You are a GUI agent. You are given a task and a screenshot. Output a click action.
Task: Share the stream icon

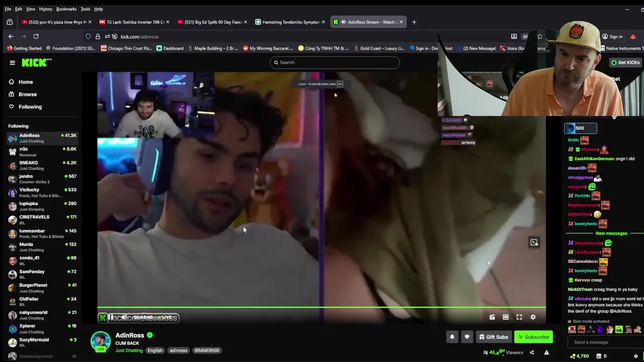(x=532, y=352)
